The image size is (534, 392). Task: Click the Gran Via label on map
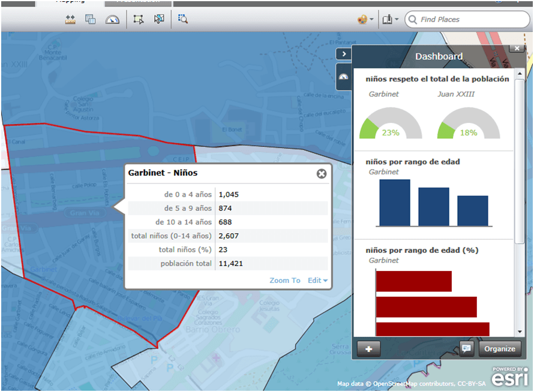click(x=85, y=213)
